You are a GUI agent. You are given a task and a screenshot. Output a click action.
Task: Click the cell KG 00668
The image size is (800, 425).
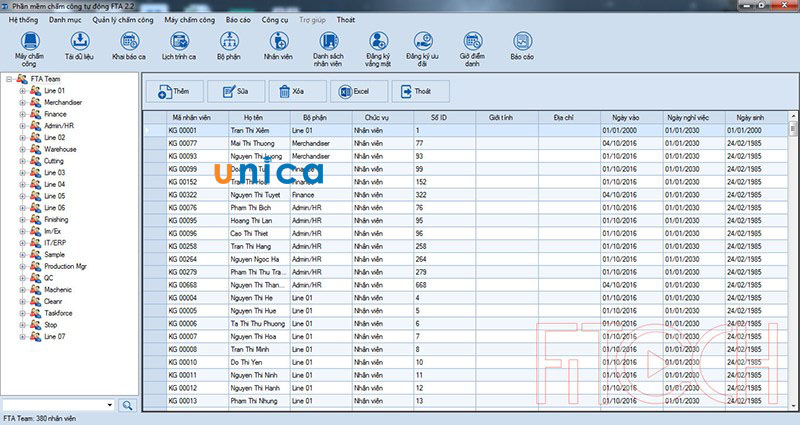click(197, 285)
